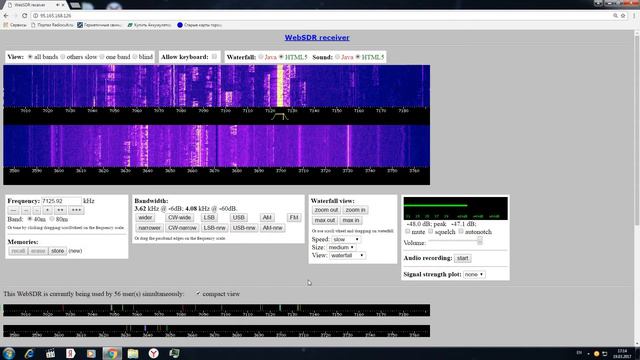Step frequency down with the '--' button
640x360 pixels.
point(25,210)
